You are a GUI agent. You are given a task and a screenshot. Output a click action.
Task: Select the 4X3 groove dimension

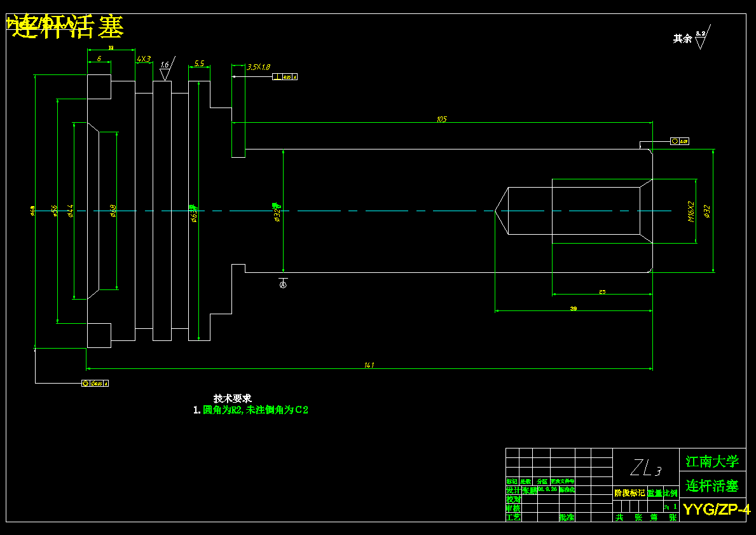click(144, 59)
